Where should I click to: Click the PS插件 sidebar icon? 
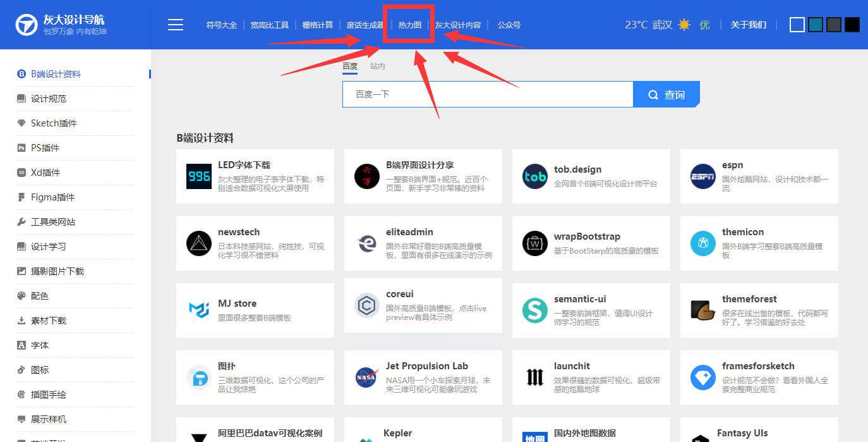click(21, 148)
